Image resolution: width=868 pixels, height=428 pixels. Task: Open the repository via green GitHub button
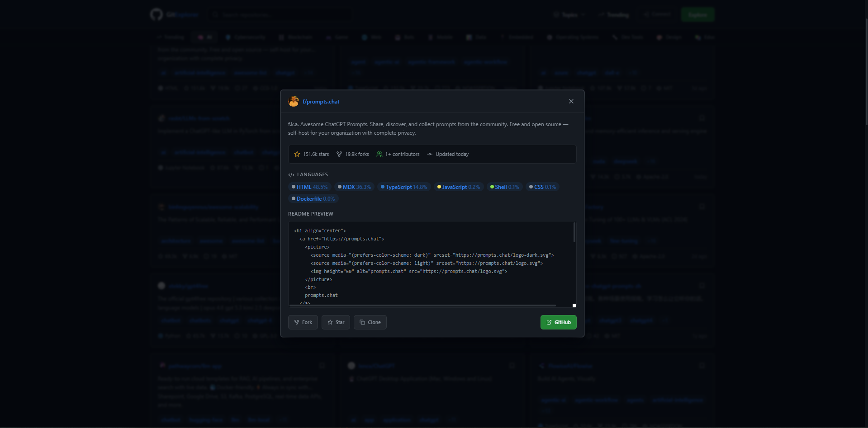[559, 322]
